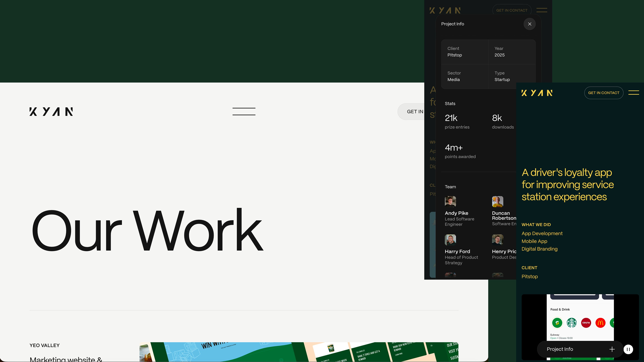Click the Year 2025 info cell
The height and width of the screenshot is (362, 644).
coord(512,52)
